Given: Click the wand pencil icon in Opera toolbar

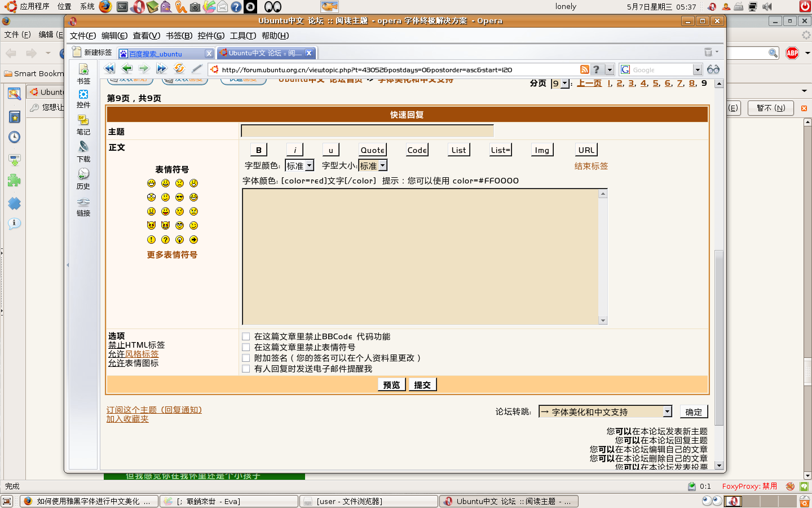Looking at the screenshot, I should (x=197, y=69).
